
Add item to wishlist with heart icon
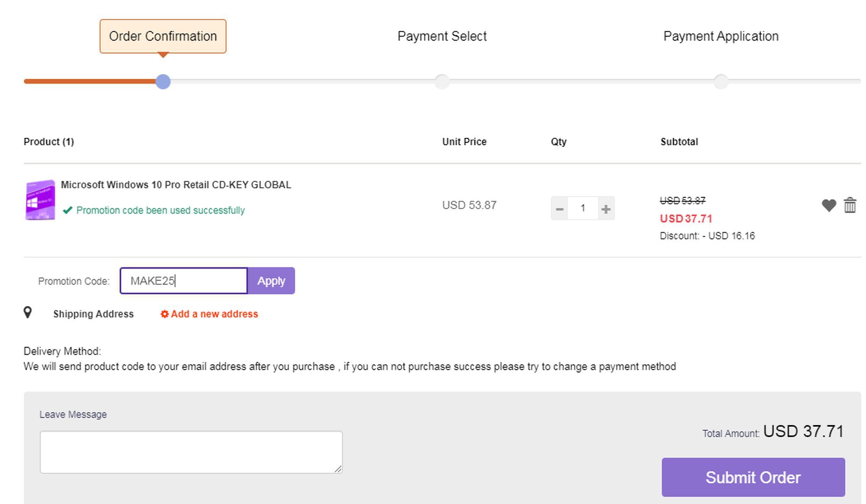coord(829,205)
